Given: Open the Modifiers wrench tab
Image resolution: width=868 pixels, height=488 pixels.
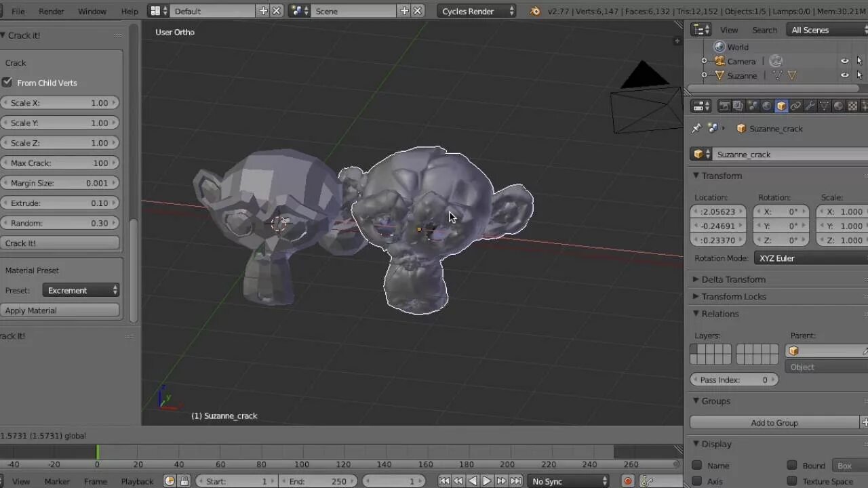Looking at the screenshot, I should (x=810, y=106).
